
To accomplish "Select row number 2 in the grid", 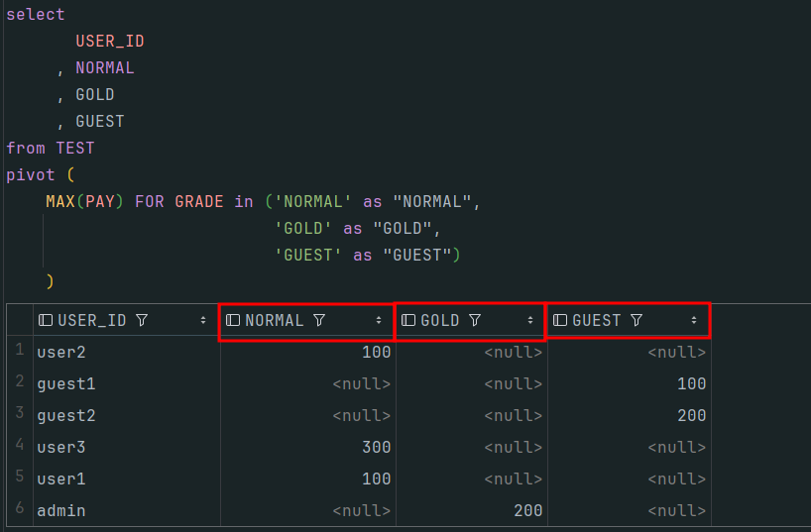I will (x=20, y=381).
